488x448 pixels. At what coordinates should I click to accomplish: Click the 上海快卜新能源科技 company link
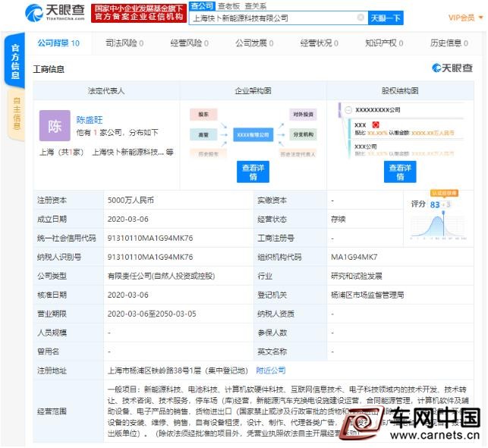coord(128,152)
